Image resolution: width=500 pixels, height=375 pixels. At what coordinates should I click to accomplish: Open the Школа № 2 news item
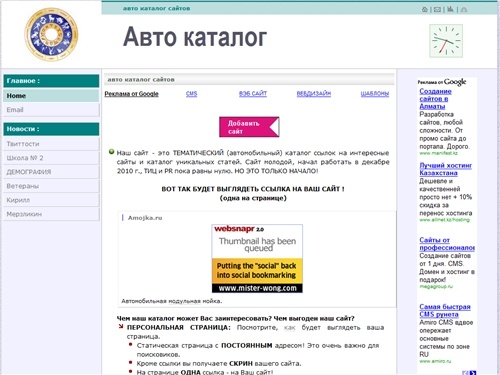tap(51, 158)
